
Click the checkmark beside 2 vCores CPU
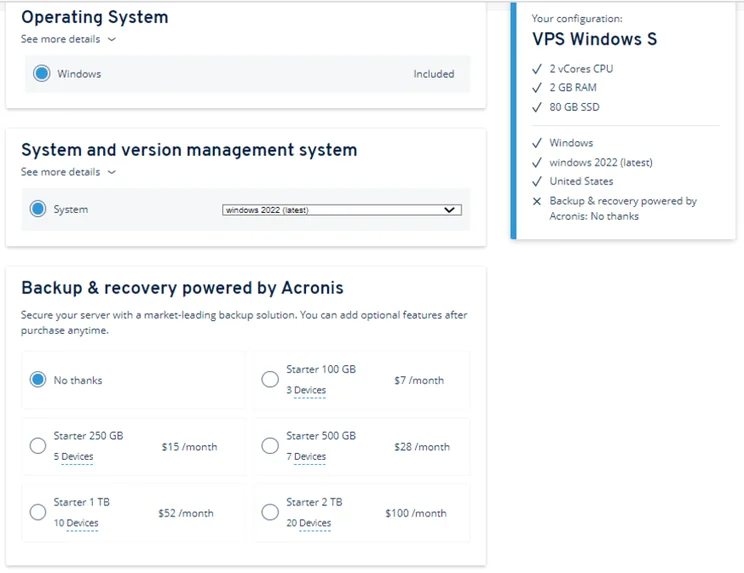click(x=537, y=69)
